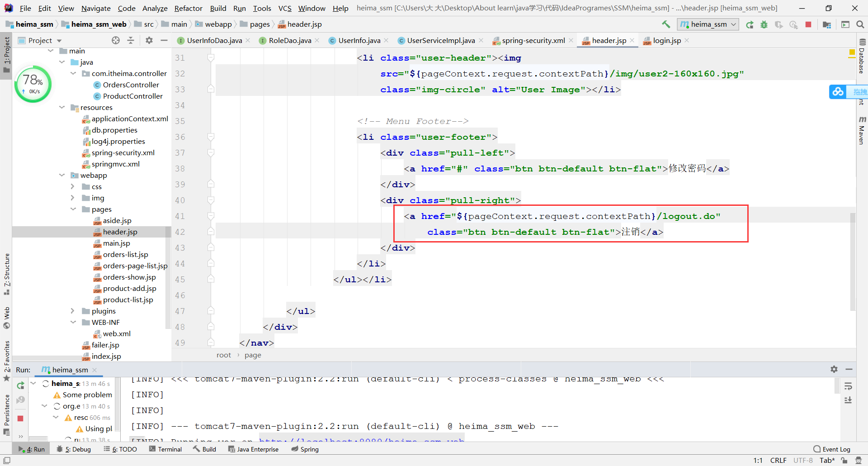Stop process in Run panel
The image size is (868, 466).
(20, 418)
